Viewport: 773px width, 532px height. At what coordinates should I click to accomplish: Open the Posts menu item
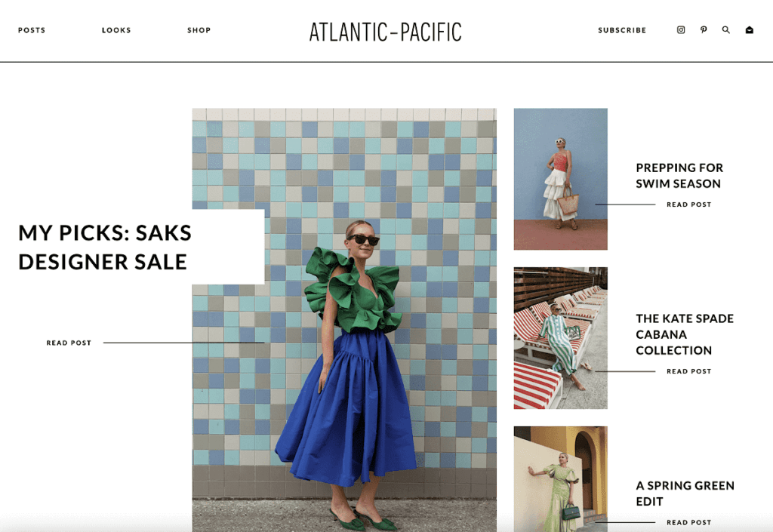(x=32, y=30)
